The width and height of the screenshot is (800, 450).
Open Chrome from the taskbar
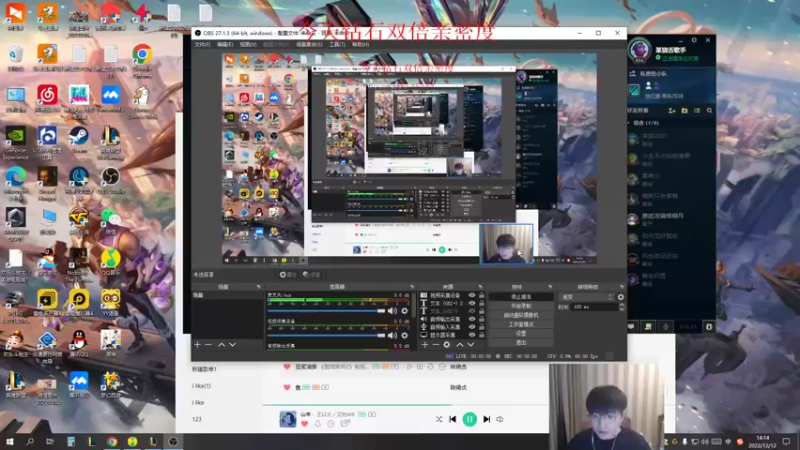[112, 441]
